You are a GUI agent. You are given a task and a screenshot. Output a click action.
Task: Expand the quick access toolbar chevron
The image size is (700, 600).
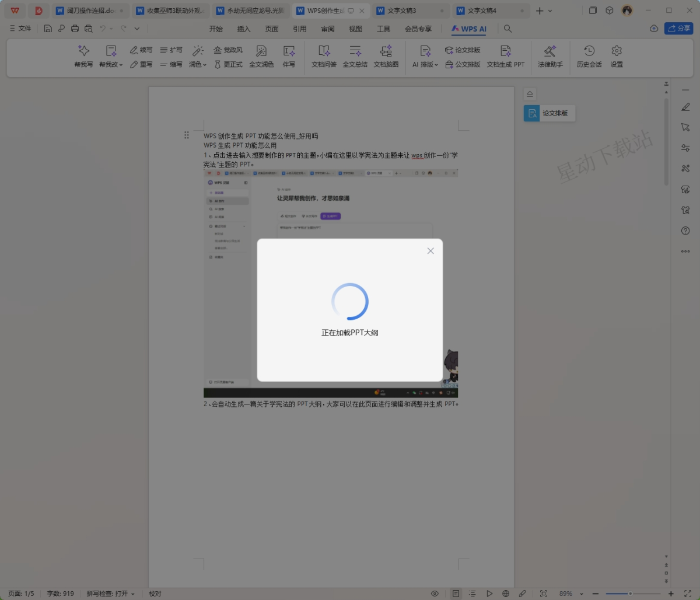click(136, 28)
